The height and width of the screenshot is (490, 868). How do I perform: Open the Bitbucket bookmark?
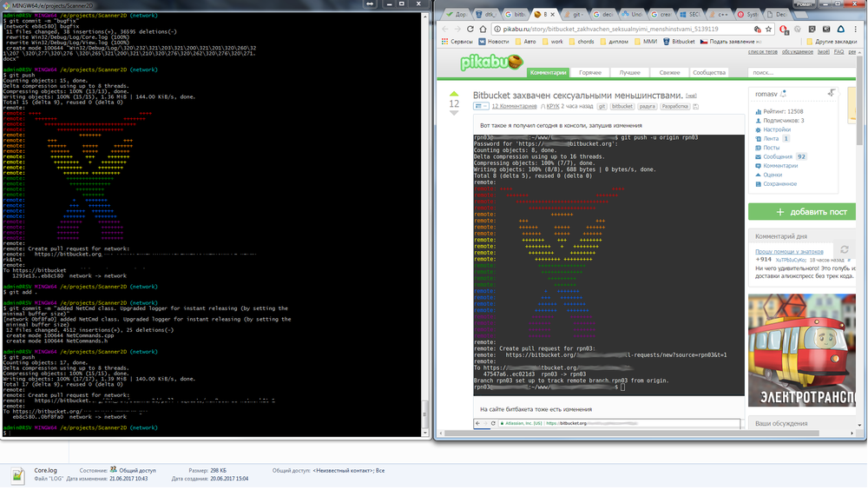pos(679,42)
